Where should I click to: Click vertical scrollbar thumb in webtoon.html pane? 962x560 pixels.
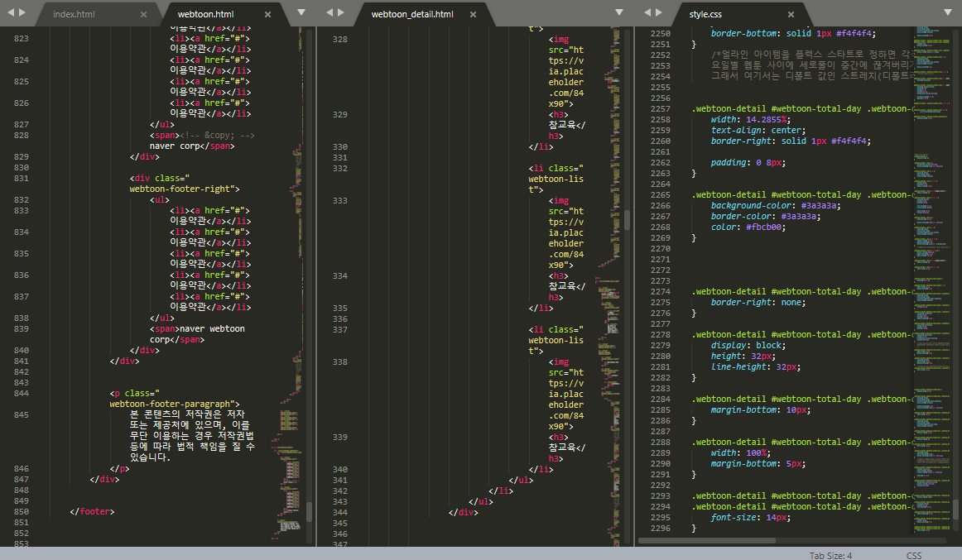coord(310,511)
